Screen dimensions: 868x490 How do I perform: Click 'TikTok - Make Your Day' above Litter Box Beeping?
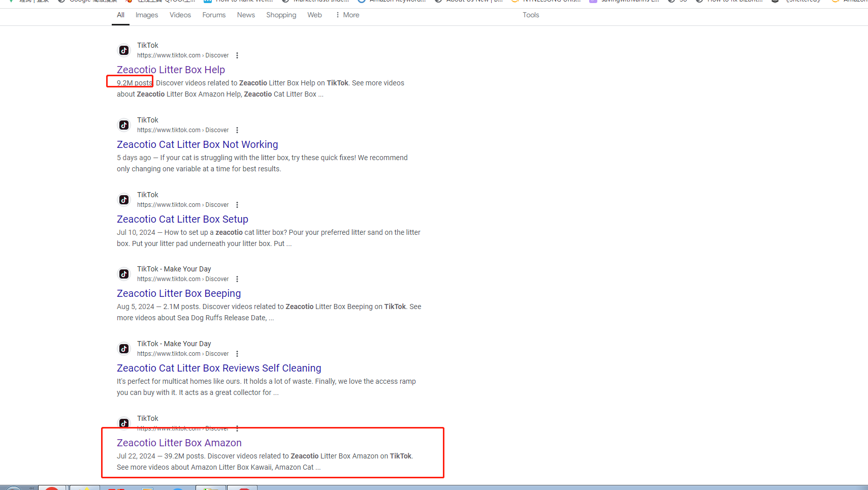(174, 269)
